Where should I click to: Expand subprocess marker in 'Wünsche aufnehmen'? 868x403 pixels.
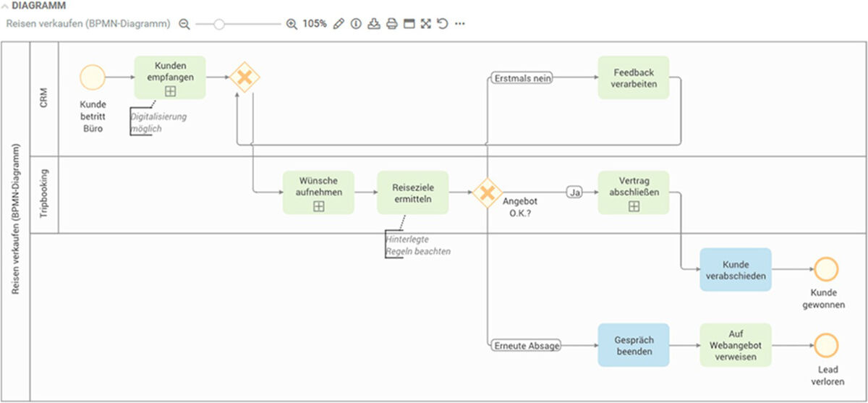coord(318,206)
